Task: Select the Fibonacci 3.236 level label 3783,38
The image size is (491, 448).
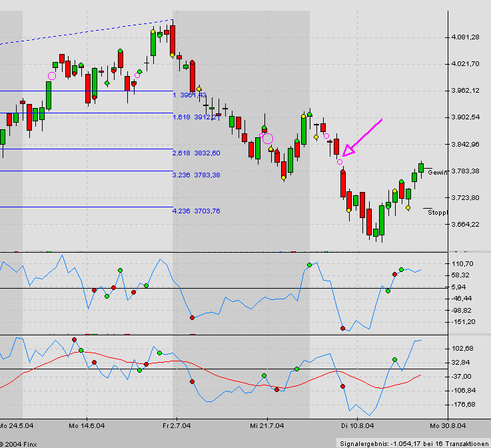Action: 196,175
